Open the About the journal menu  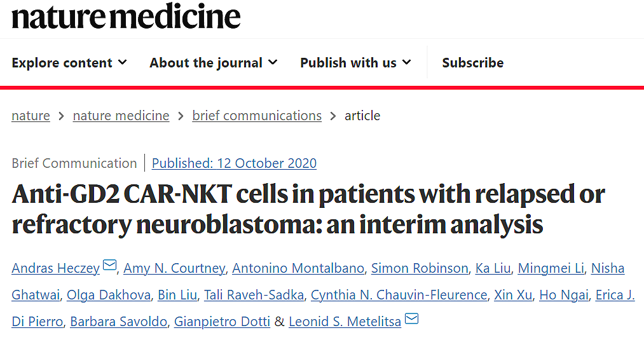214,63
